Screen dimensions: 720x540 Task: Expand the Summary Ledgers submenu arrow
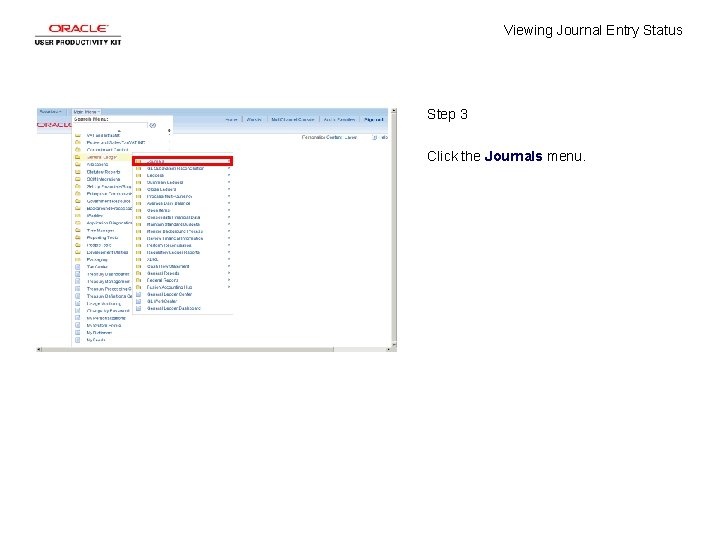click(228, 182)
